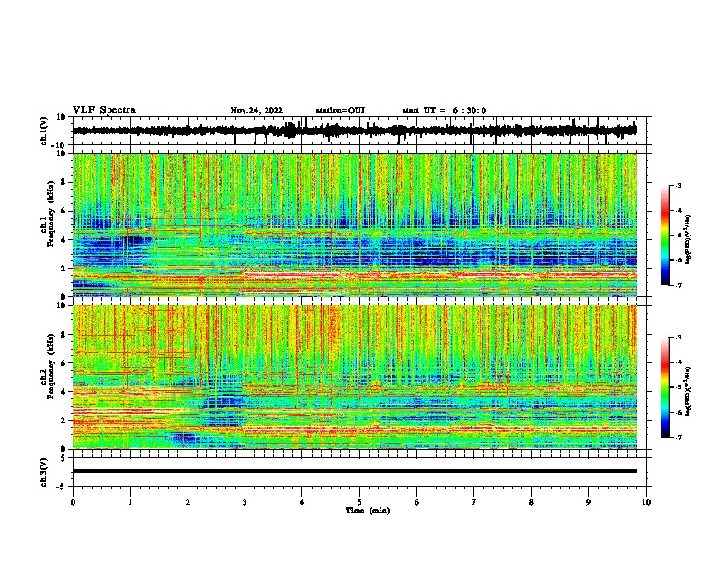This screenshot has height=563, width=728.
Task: Click the "2" kHz tick on ch.2 frequency axis
Action: pyautogui.click(x=64, y=420)
